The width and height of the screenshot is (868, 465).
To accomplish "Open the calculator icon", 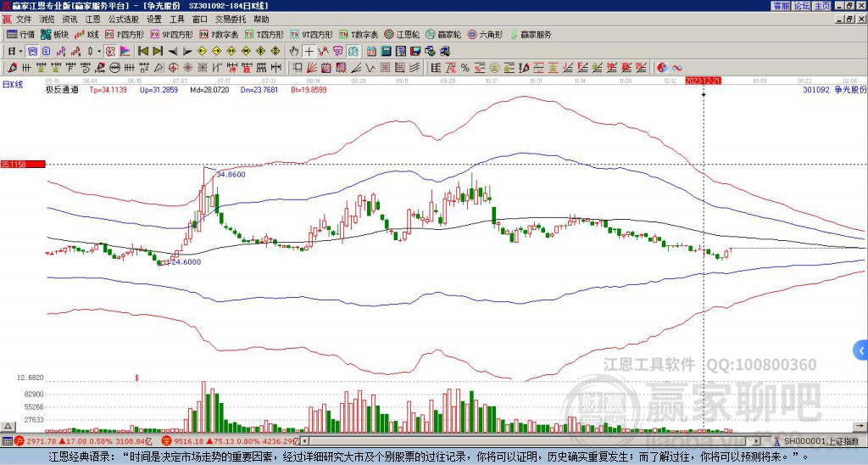I will 386,51.
